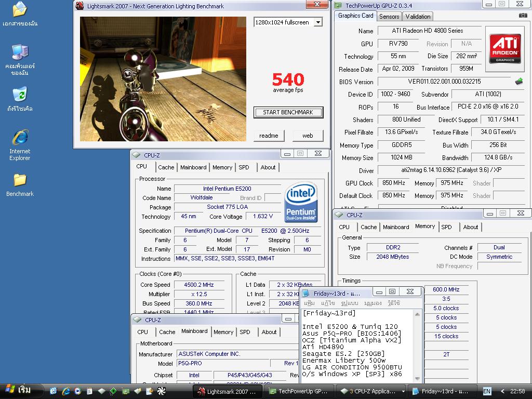Switch to the Sensors tab in GPU-Z
Viewport: 532px width, 399px height.
(389, 17)
